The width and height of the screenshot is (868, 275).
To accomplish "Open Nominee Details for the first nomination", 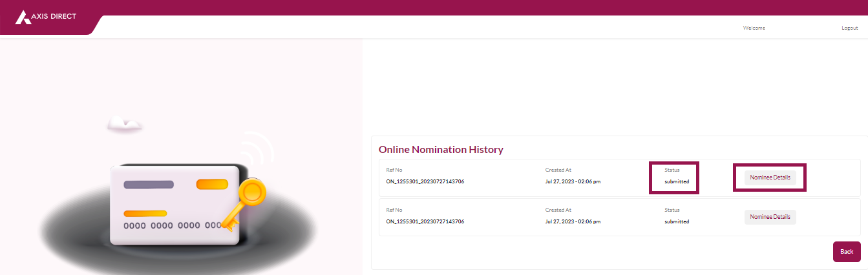I will point(770,178).
